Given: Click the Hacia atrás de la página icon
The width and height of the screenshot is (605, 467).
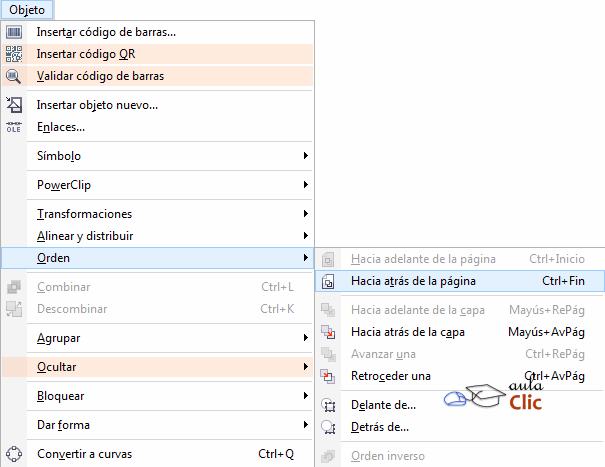Looking at the screenshot, I should point(328,282).
